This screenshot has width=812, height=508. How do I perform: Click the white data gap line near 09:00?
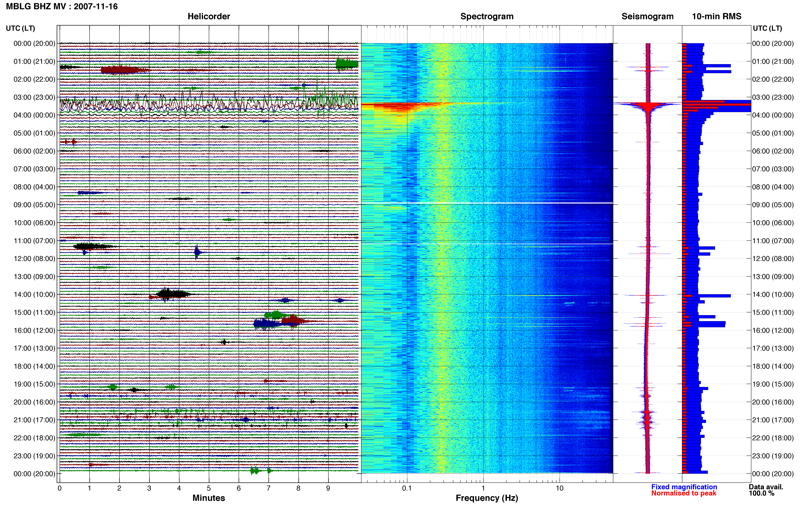[x=487, y=203]
